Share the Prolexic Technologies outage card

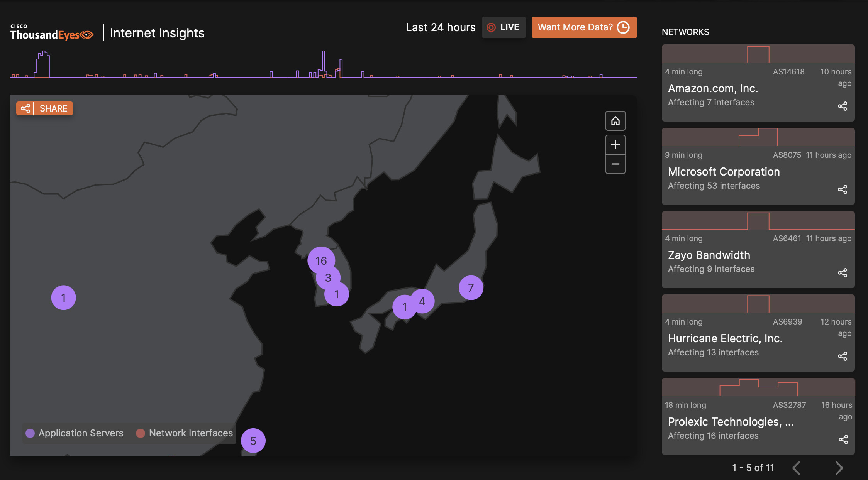click(x=843, y=439)
